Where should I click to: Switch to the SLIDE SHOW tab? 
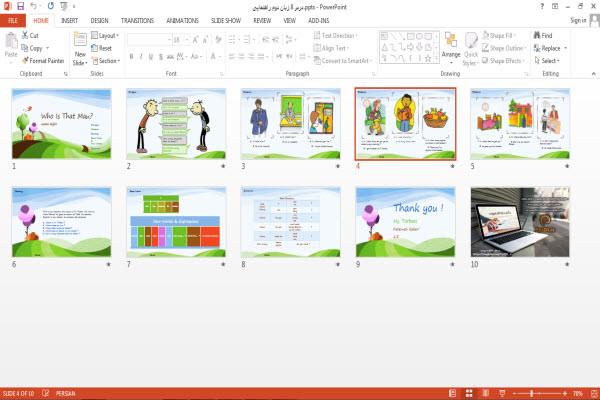tap(226, 20)
